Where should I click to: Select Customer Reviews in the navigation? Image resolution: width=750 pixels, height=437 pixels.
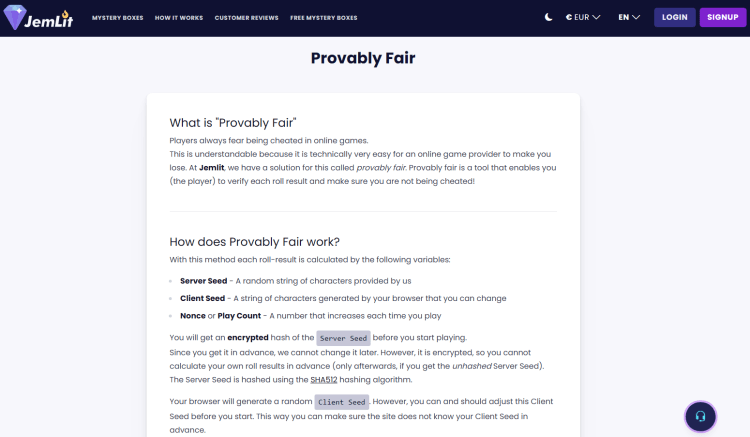coord(245,18)
